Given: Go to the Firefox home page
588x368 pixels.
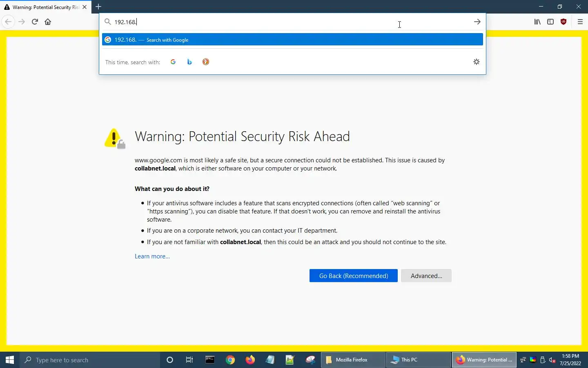Looking at the screenshot, I should point(48,22).
